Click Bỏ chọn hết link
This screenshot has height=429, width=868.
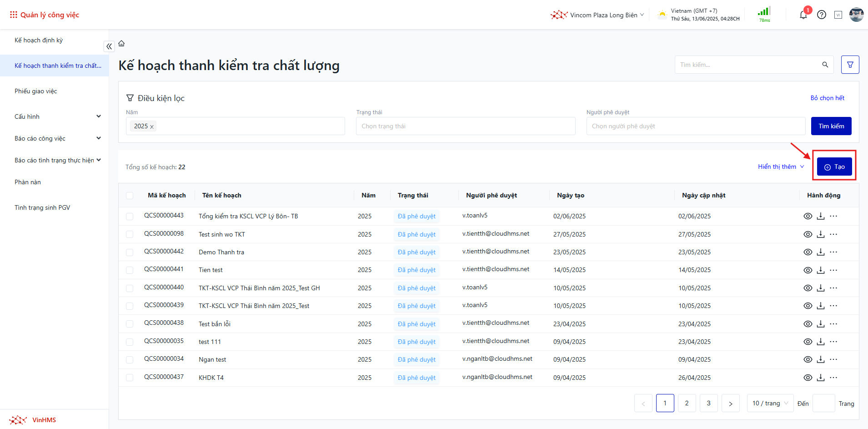coord(827,98)
